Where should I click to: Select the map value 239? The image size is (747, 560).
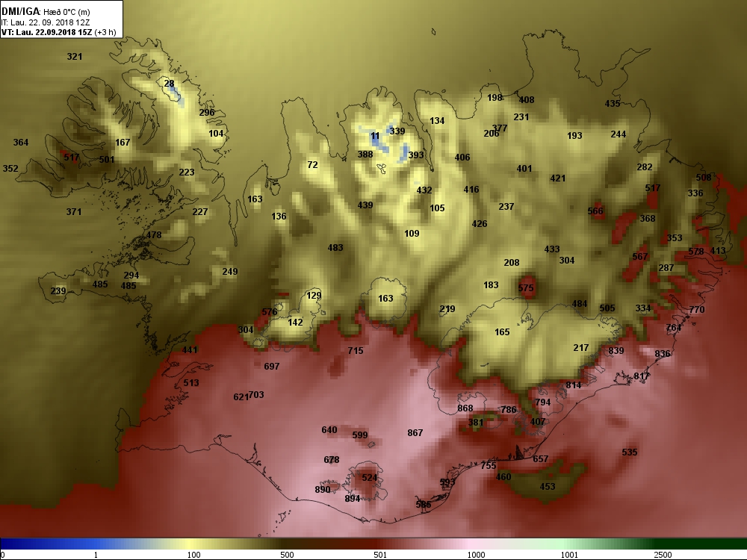pyautogui.click(x=58, y=291)
